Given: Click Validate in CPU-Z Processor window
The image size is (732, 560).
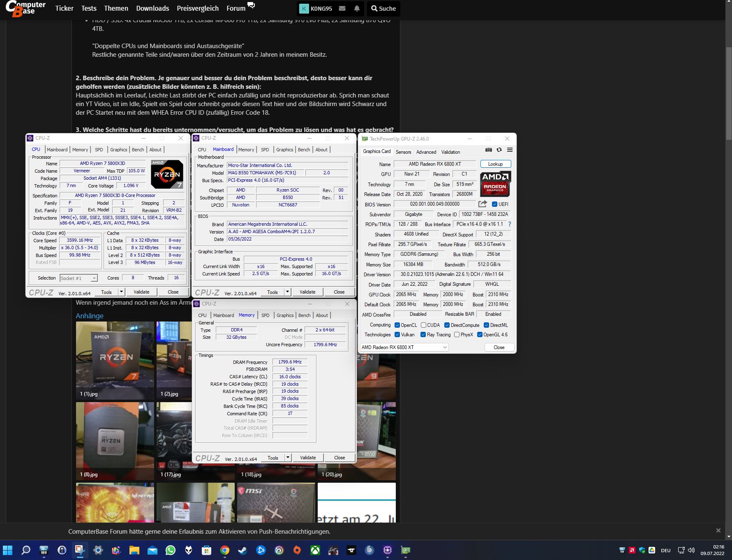Looking at the screenshot, I should [141, 292].
